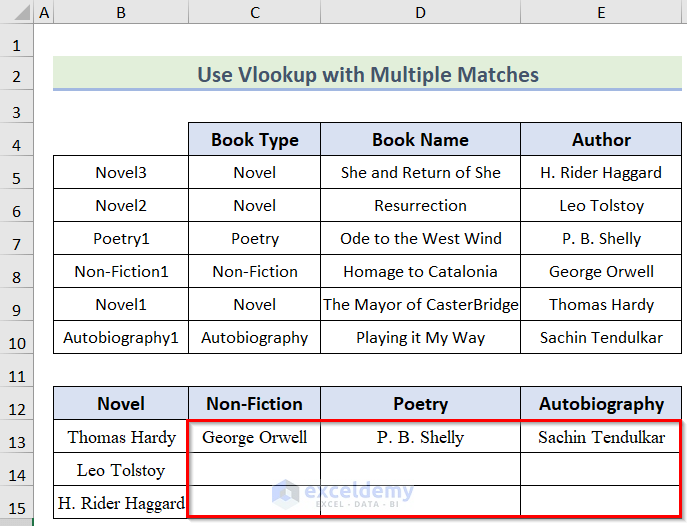Select the 'Non-Fiction1' cell
This screenshot has height=526, width=687.
121,272
